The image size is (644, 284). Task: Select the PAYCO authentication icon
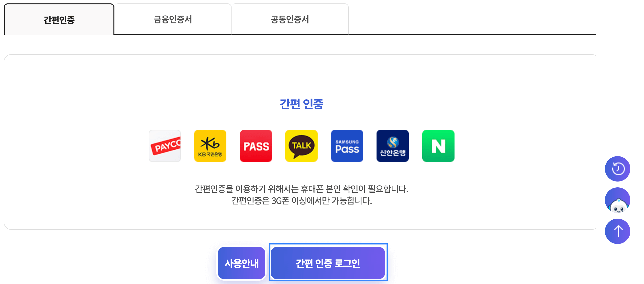165,146
